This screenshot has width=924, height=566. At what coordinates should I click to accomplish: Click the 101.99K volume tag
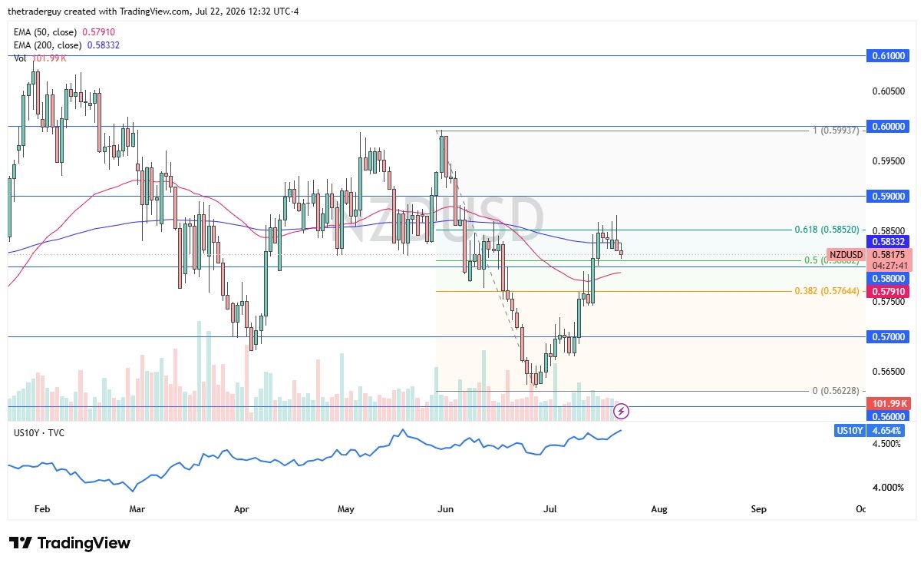click(x=888, y=403)
